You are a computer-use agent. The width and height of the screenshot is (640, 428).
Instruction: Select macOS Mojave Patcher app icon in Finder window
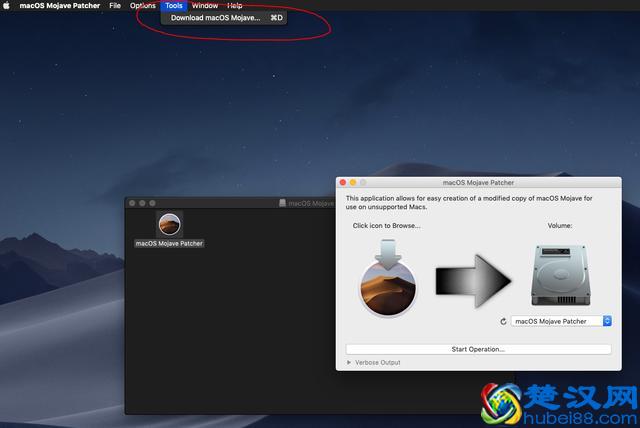click(169, 224)
